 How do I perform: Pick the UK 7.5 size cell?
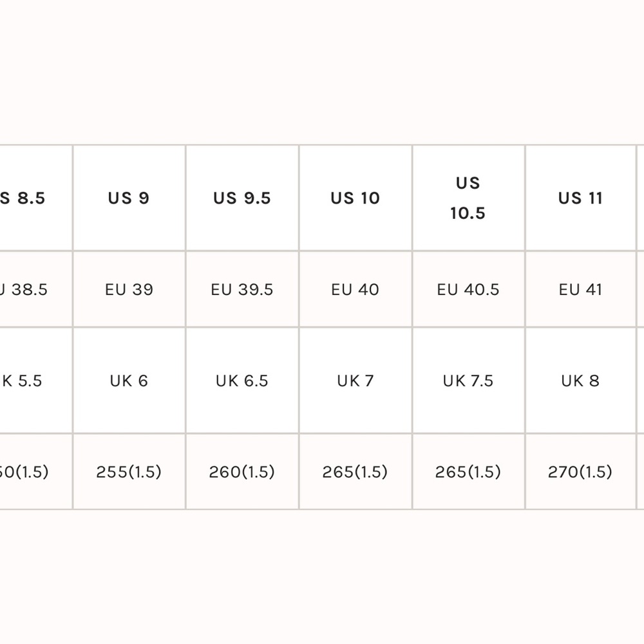click(469, 381)
